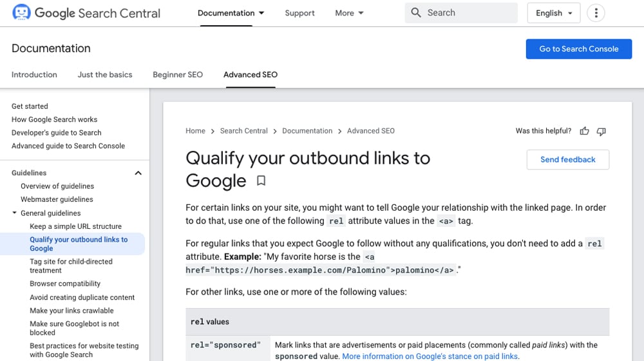Open Search Central breadcrumb link

(243, 131)
